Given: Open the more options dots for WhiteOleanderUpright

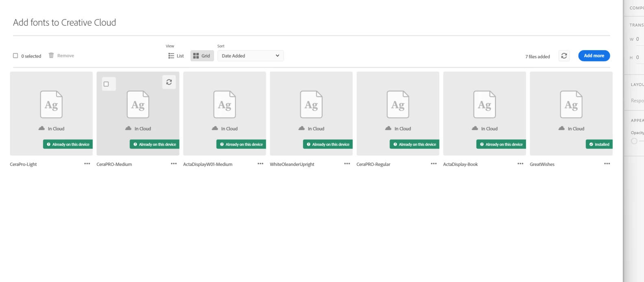Looking at the screenshot, I should coord(347,164).
